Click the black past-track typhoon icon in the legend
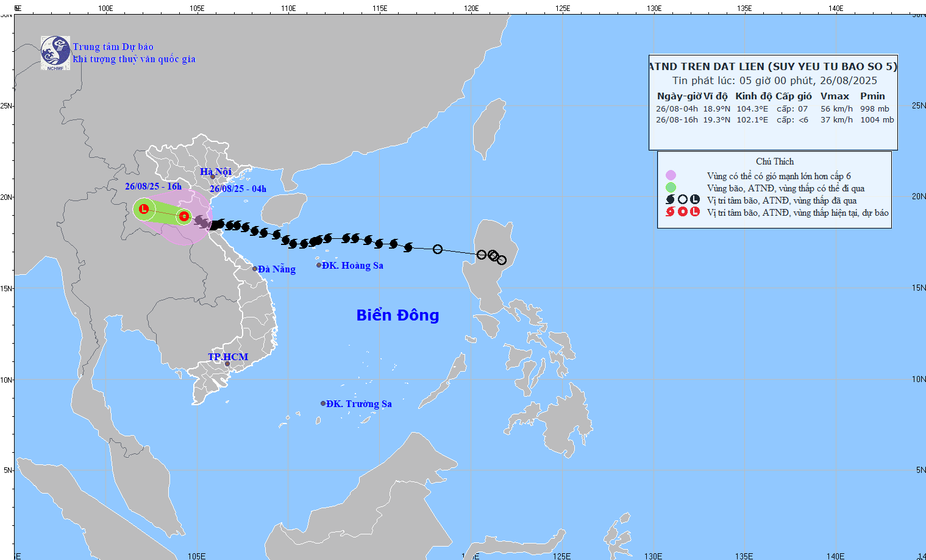 669,199
